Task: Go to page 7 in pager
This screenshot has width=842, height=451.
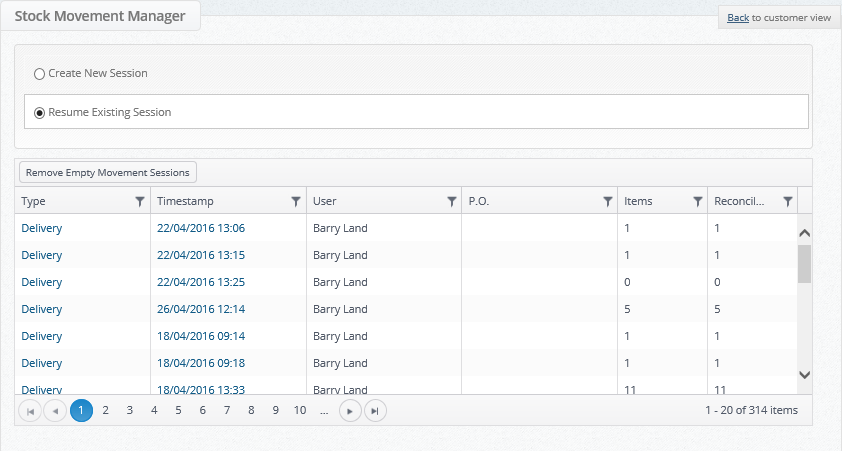Action: pyautogui.click(x=227, y=411)
